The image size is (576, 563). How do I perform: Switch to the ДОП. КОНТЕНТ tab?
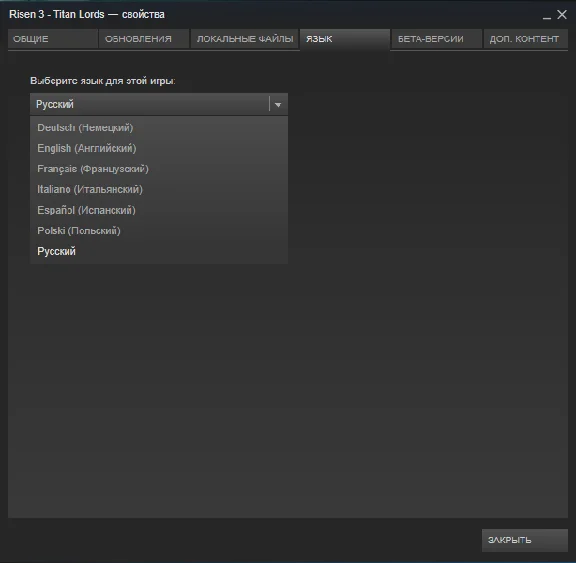(x=525, y=39)
